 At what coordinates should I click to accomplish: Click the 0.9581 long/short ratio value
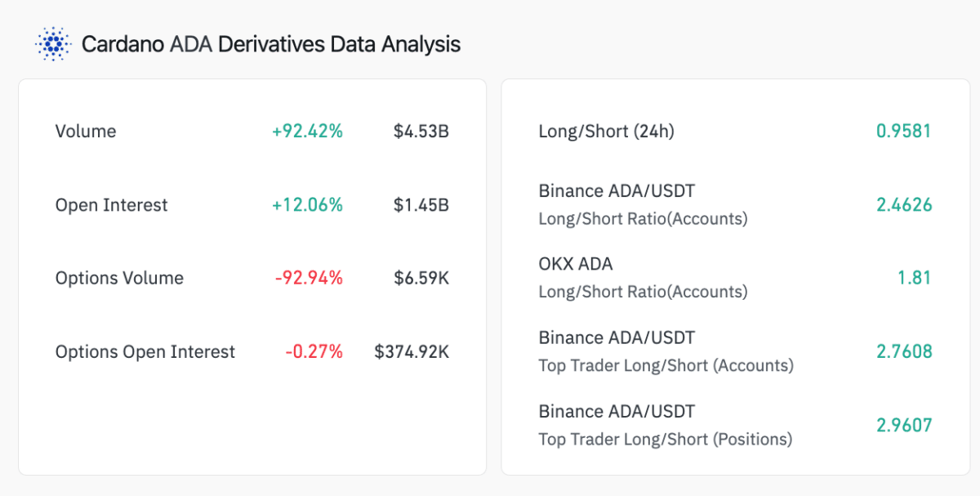coord(903,132)
